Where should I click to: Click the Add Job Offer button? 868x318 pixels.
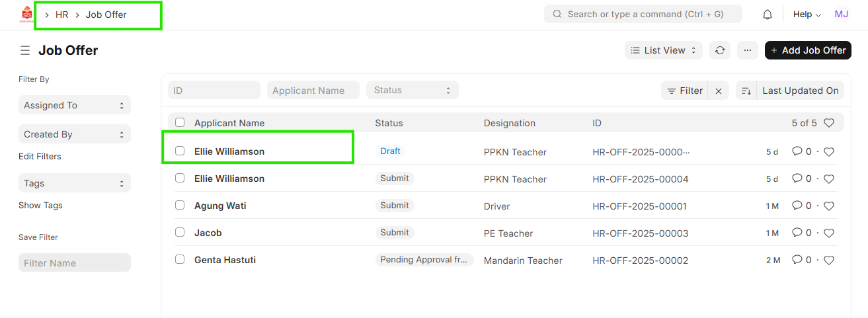click(x=807, y=50)
